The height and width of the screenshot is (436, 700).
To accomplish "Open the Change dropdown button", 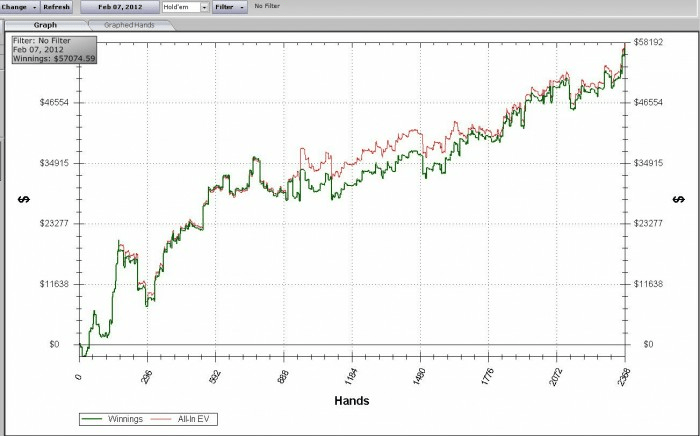I will 19,7.
